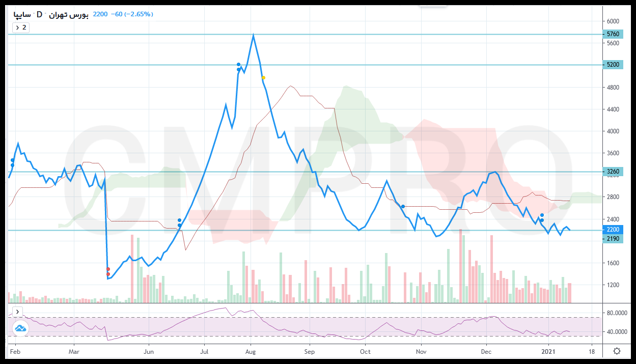Expand the collapsed indicator legend showing 2
Viewport: 636px width, 364px height.
[x=20, y=27]
